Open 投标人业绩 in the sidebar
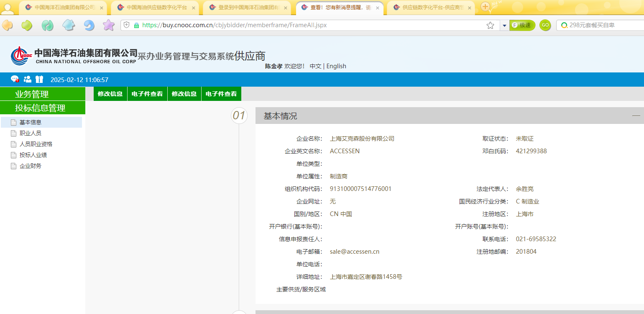 (33, 155)
